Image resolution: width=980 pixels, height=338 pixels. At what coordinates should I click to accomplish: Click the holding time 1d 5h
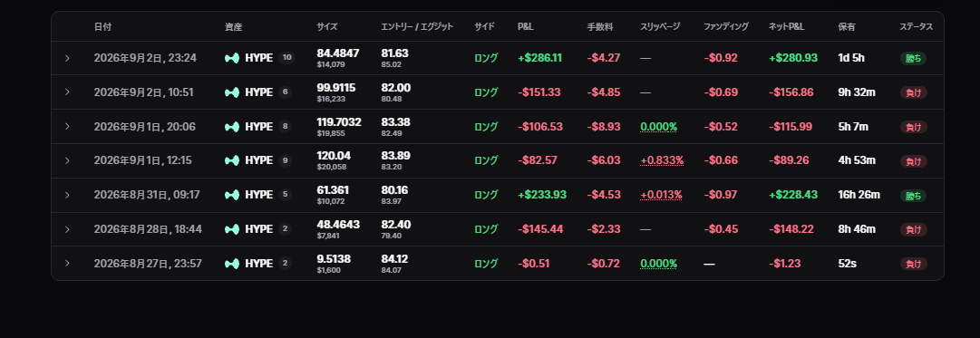point(851,58)
